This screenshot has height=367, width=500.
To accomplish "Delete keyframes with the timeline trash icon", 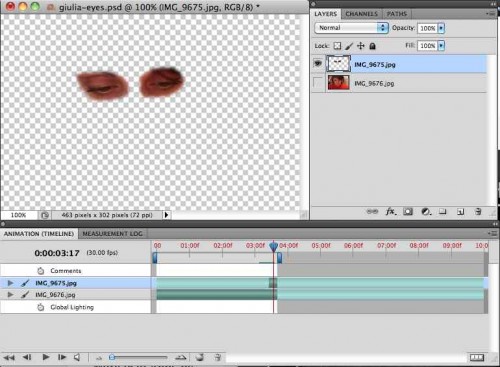I will click(x=217, y=357).
